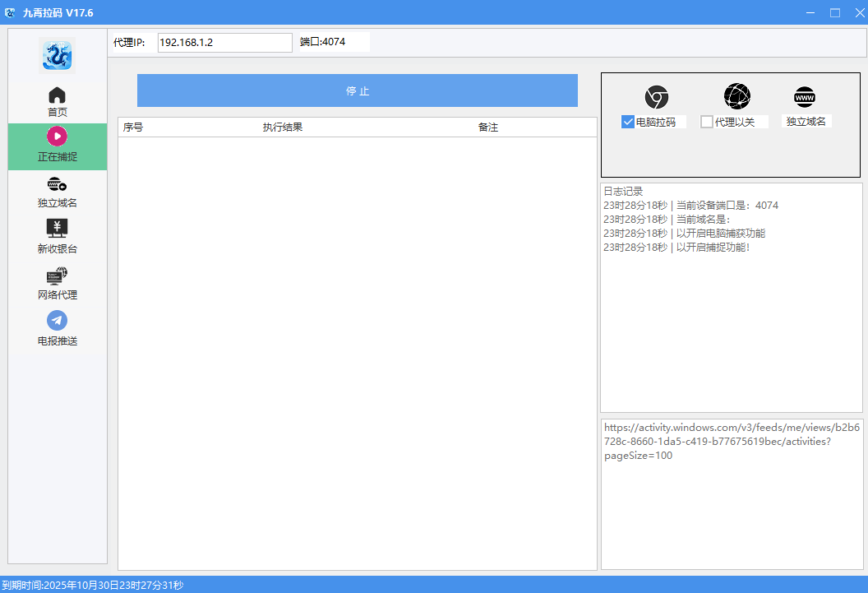The height and width of the screenshot is (593, 868).
Task: Focus the 代理IP input field
Action: point(224,43)
